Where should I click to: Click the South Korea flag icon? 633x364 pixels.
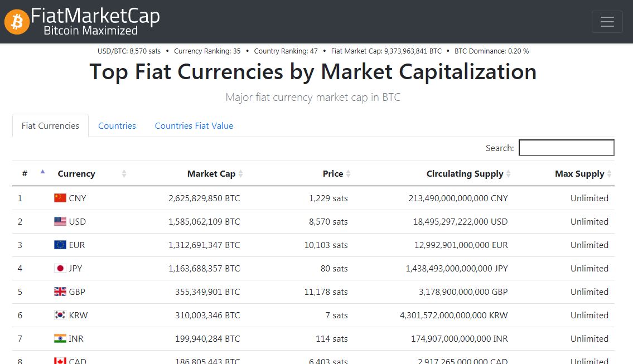60,315
